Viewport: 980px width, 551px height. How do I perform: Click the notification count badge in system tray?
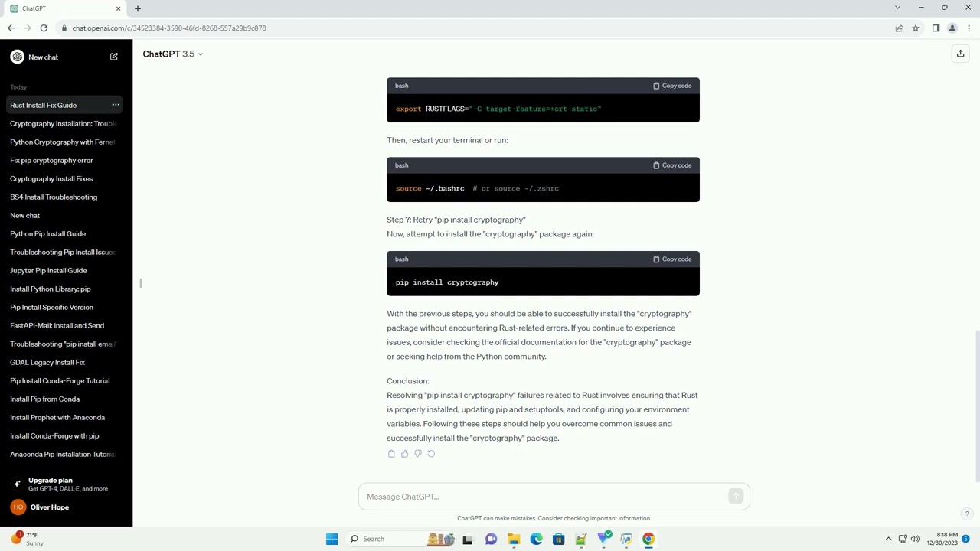[x=966, y=539]
